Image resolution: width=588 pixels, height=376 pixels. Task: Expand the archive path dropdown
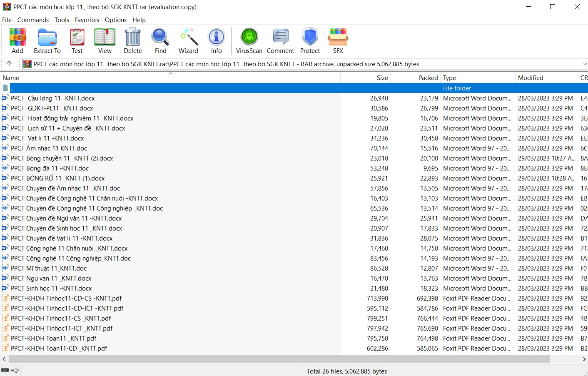(x=584, y=64)
